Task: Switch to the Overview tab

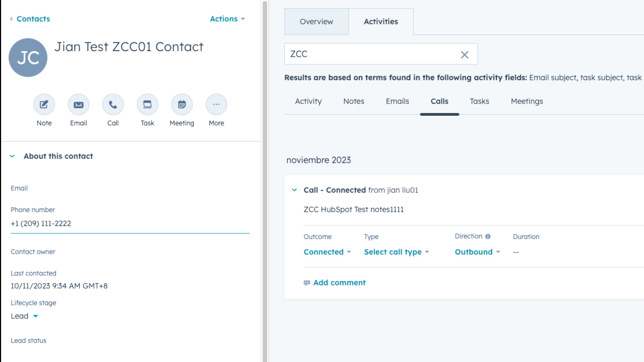Action: coord(316,22)
